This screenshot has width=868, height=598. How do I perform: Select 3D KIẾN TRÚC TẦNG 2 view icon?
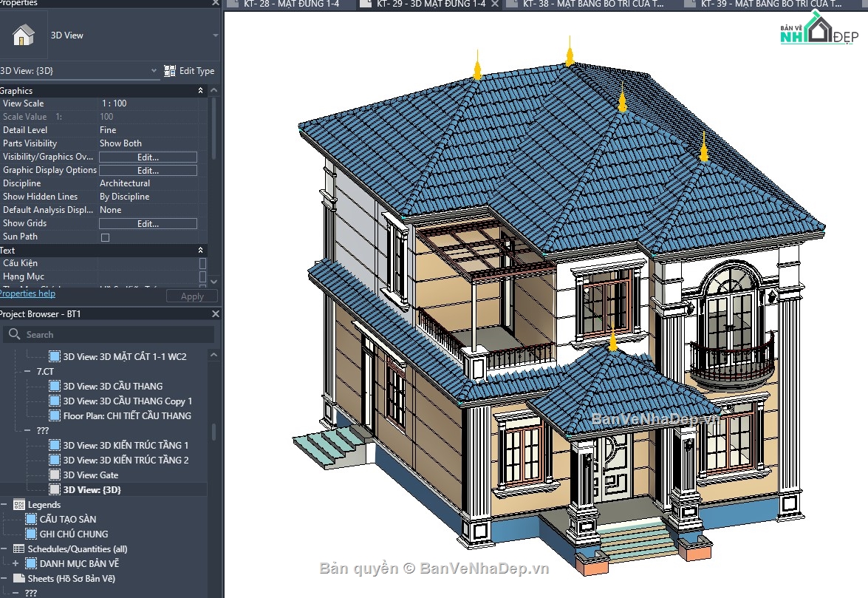55,460
